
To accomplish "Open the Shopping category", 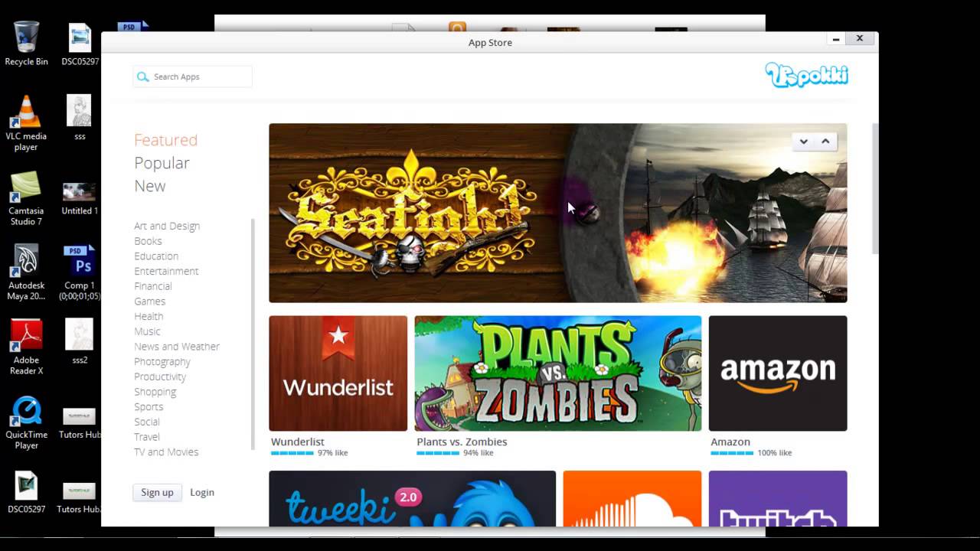I will (x=155, y=392).
